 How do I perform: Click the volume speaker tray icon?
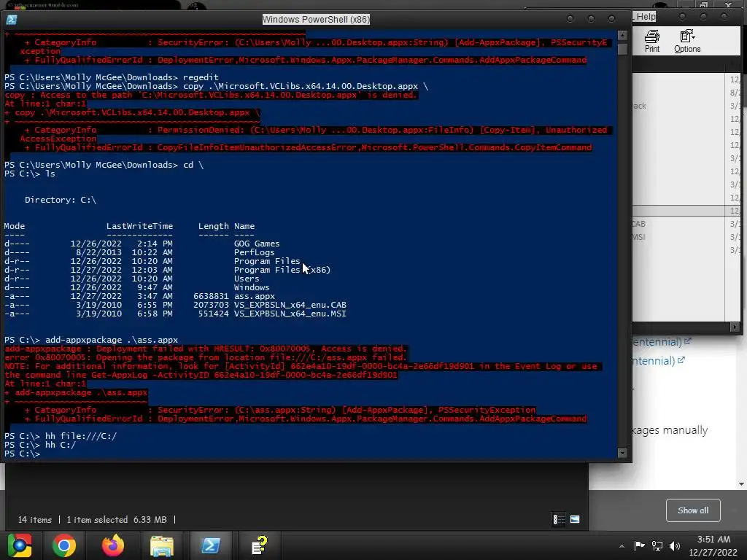(675, 545)
